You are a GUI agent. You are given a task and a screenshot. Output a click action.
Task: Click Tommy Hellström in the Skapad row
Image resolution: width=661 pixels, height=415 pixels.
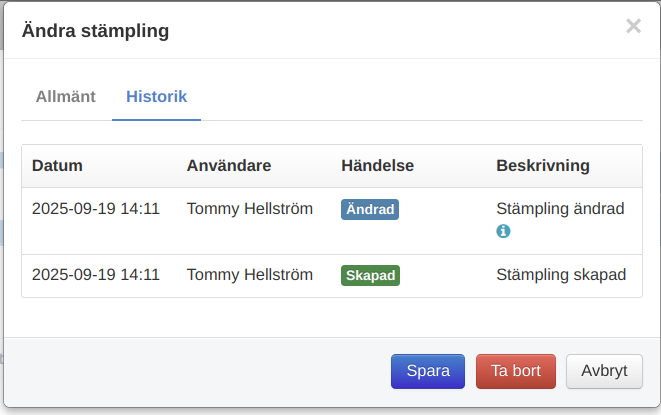(x=250, y=274)
